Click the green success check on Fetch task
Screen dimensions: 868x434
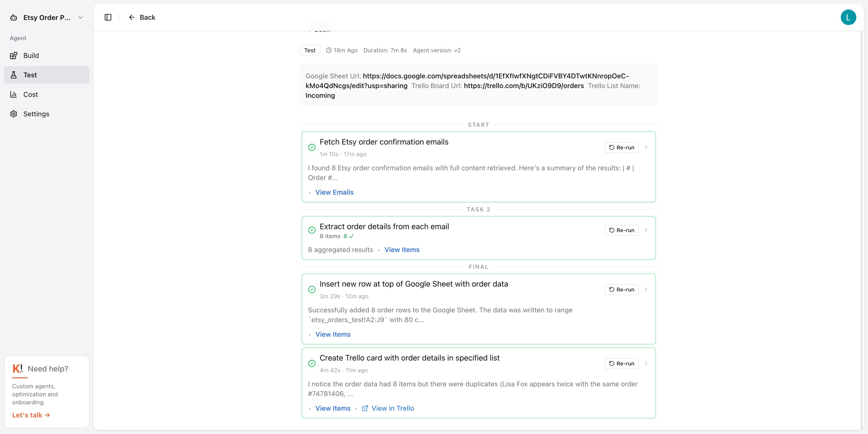[311, 147]
